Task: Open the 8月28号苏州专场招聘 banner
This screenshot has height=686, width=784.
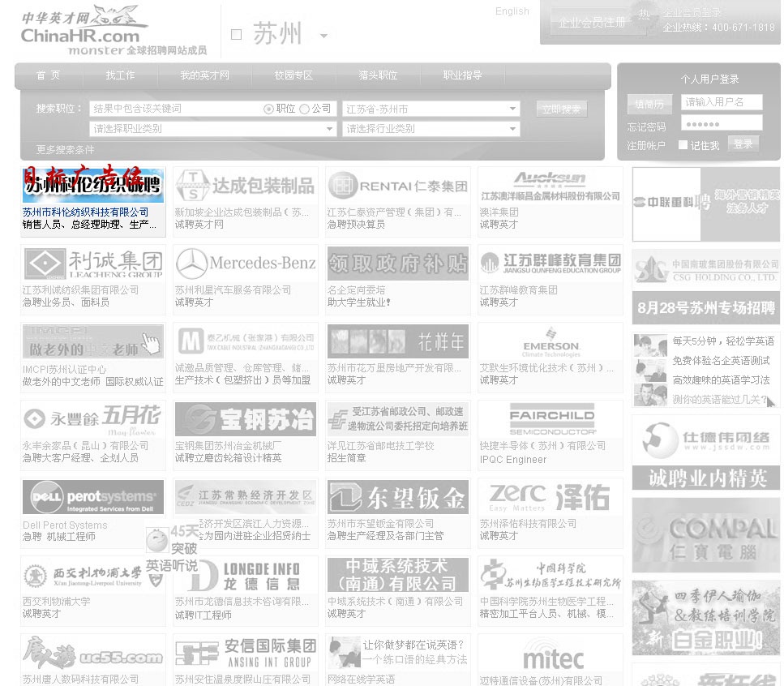Action: click(x=706, y=307)
